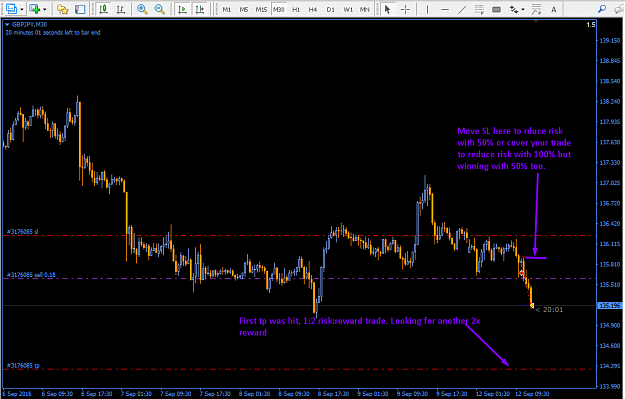The height and width of the screenshot is (399, 625).
Task: Switch to the W1 weekly timeframe
Action: [x=348, y=9]
